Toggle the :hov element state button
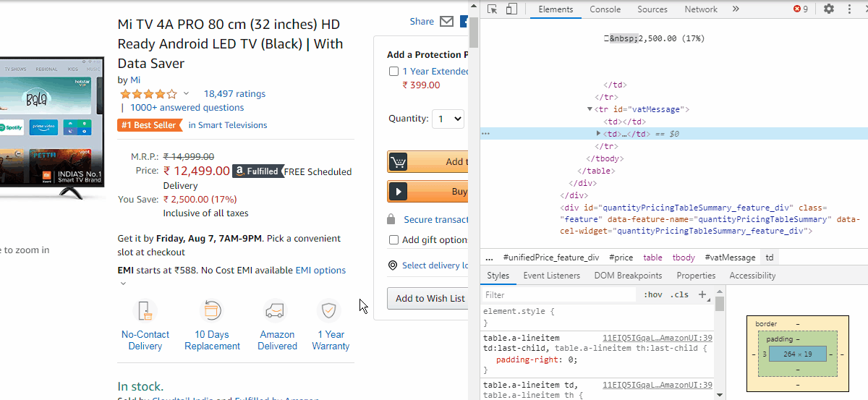 (x=652, y=294)
